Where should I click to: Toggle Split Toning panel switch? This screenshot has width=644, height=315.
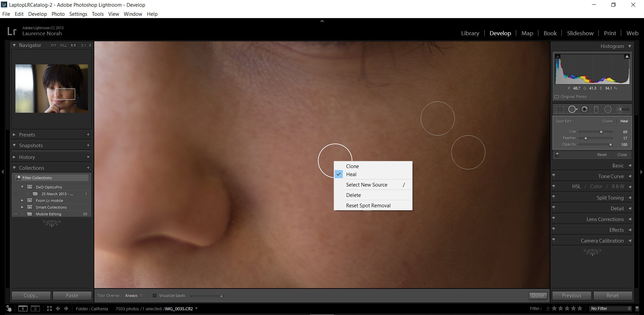pyautogui.click(x=554, y=197)
